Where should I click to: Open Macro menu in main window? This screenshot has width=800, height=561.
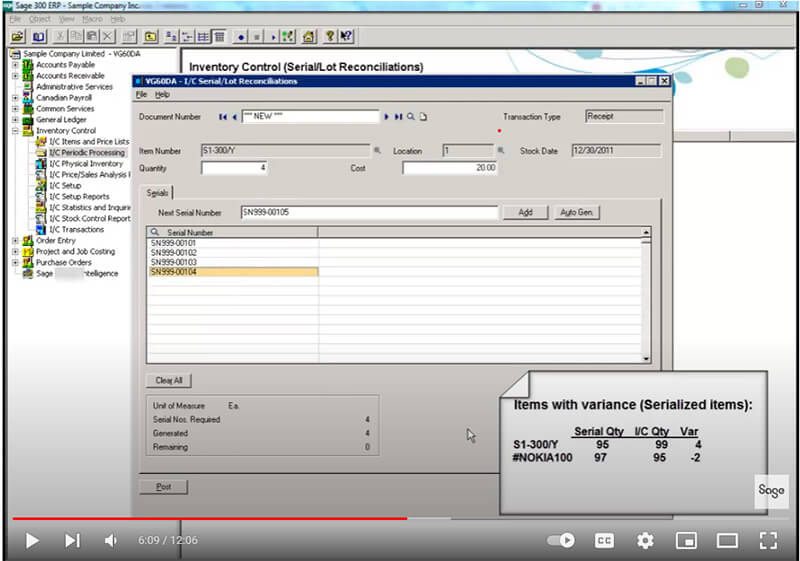(92, 19)
